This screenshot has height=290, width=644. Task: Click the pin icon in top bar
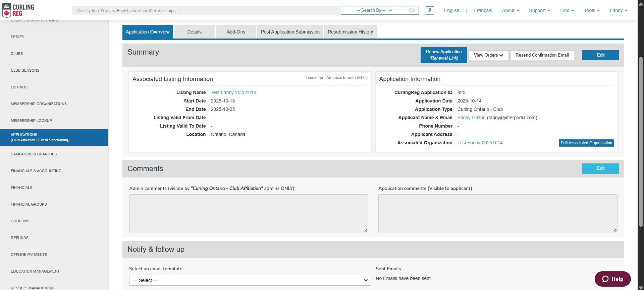pos(429,10)
